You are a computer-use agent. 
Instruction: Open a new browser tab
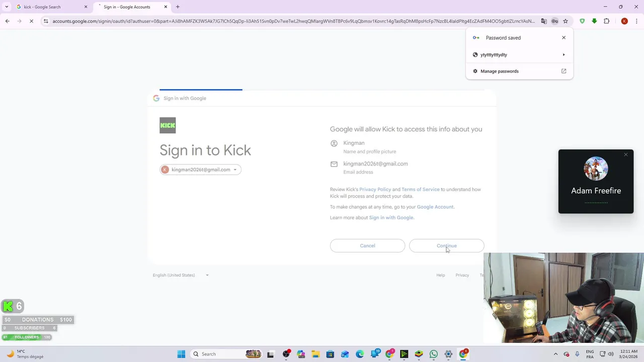(x=178, y=7)
